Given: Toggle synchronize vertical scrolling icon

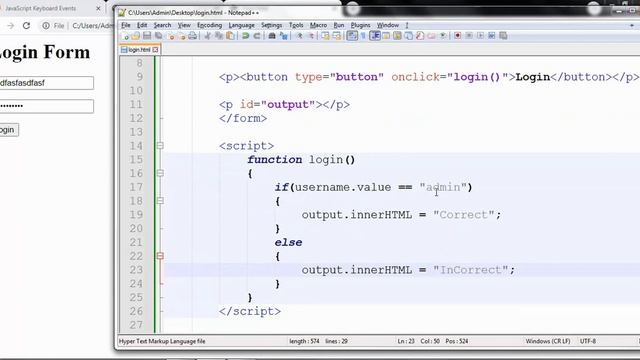Looking at the screenshot, I should pos(325,36).
